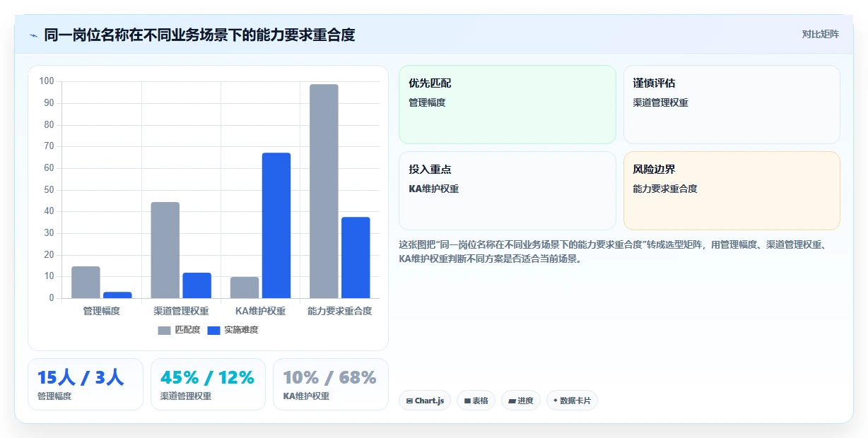Click the 管理幅度 x-axis label
The height and width of the screenshot is (438, 868).
(102, 311)
